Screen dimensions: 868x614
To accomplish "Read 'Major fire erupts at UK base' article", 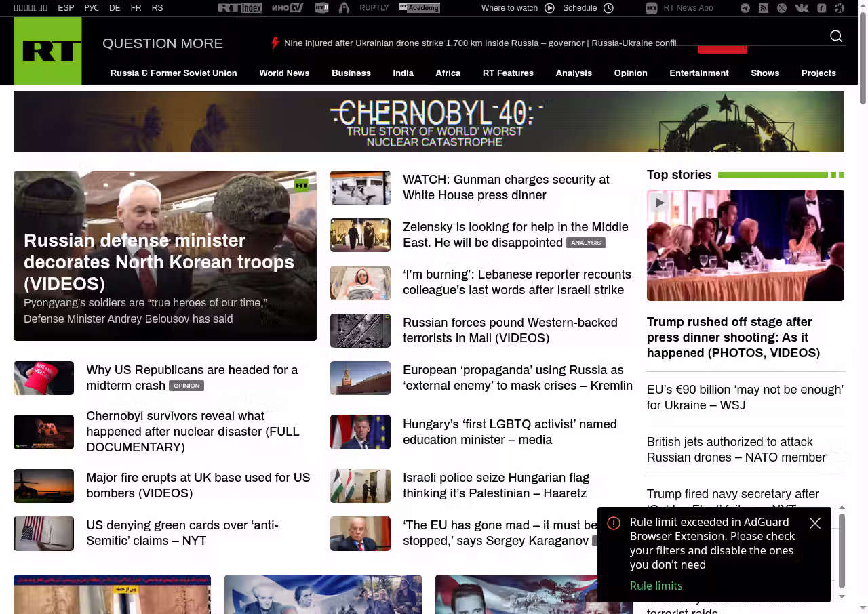I will coord(197,485).
